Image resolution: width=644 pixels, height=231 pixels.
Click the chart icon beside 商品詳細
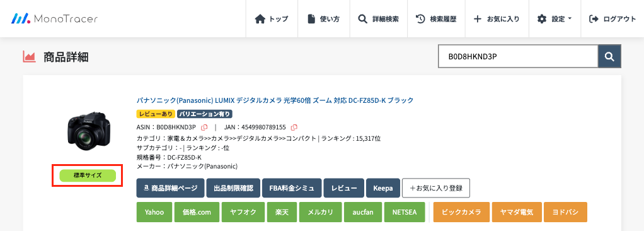29,57
